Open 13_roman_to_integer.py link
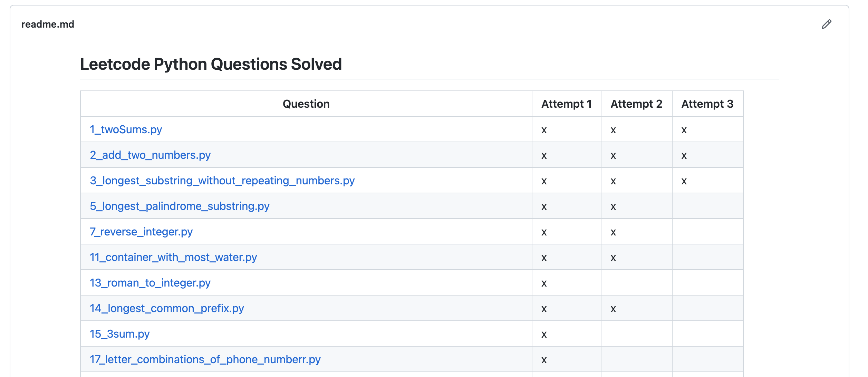 pyautogui.click(x=150, y=283)
